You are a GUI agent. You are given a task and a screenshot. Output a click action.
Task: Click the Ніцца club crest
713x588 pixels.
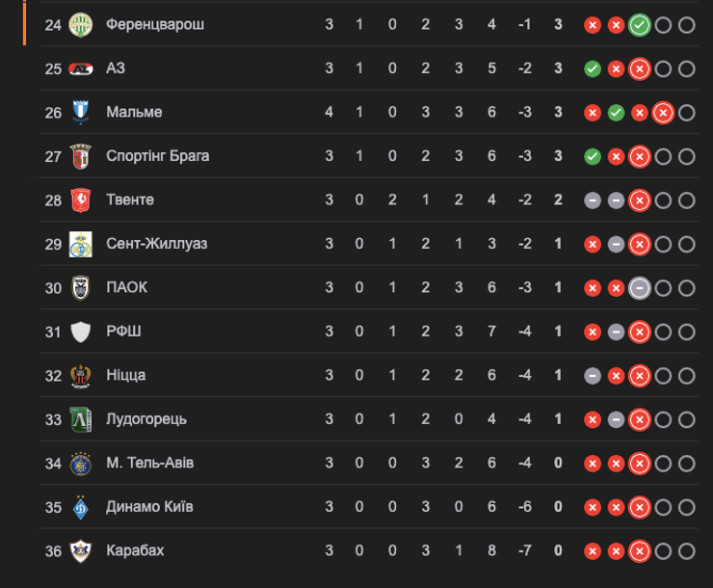click(80, 376)
